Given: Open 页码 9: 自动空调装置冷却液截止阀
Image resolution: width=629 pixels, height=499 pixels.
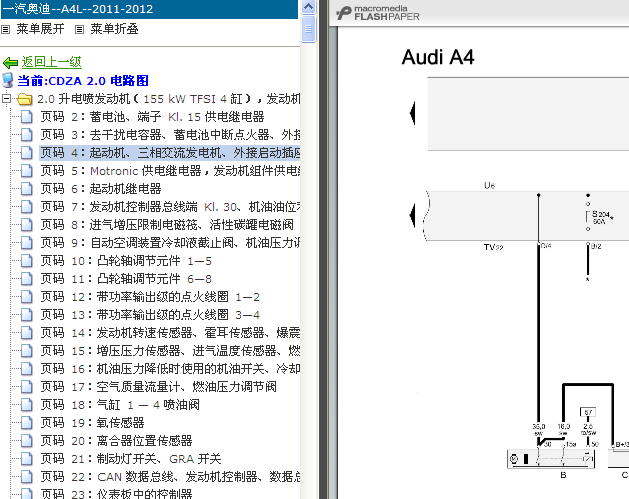Looking at the screenshot, I should [x=170, y=243].
